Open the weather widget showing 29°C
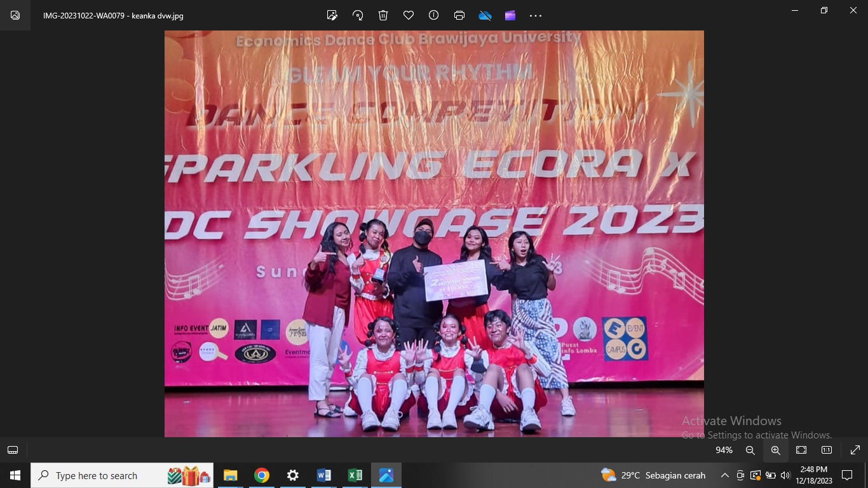 [653, 475]
